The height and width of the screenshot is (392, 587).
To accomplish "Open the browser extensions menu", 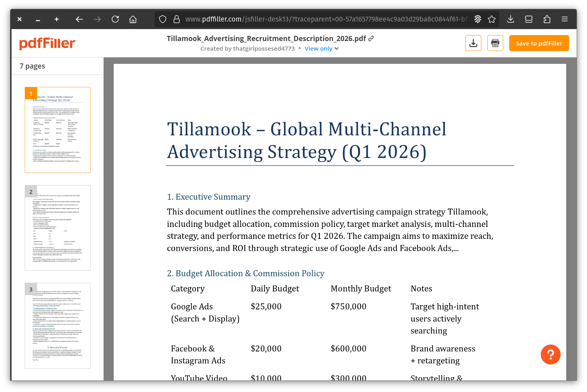I will (547, 19).
